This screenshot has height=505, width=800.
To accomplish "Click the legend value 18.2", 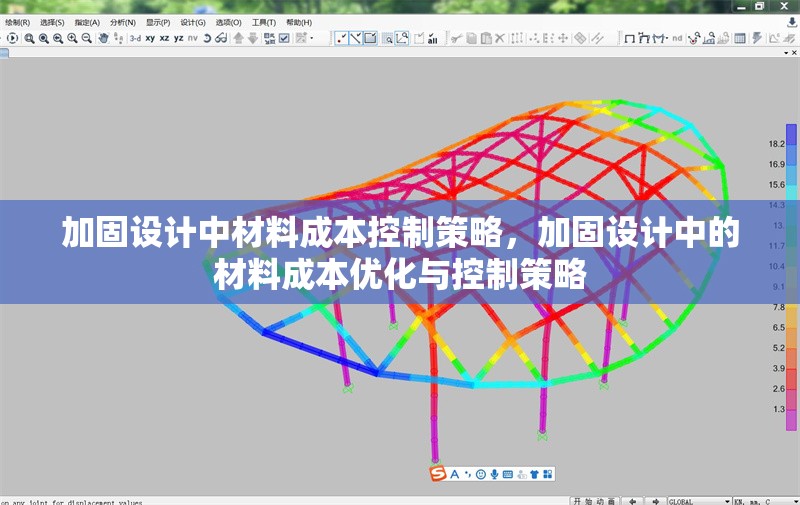I will tap(777, 144).
